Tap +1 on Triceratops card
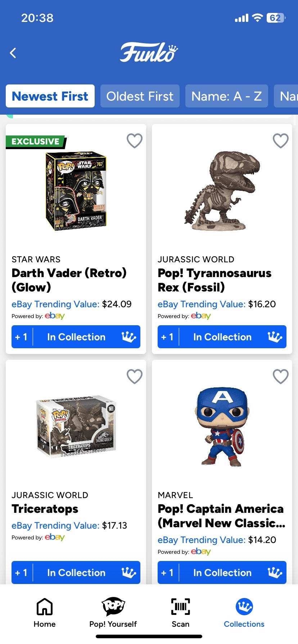Viewport: 298px width, 644px height. [22, 572]
